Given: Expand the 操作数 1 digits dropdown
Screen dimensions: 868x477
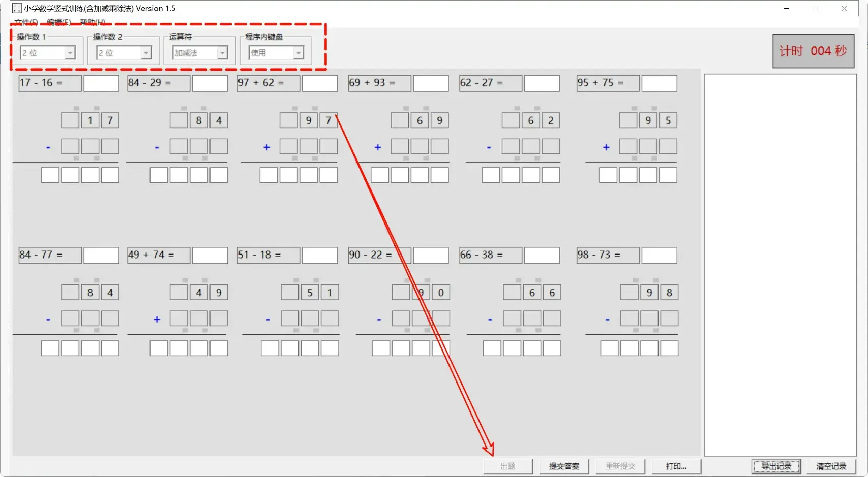Looking at the screenshot, I should pos(70,53).
